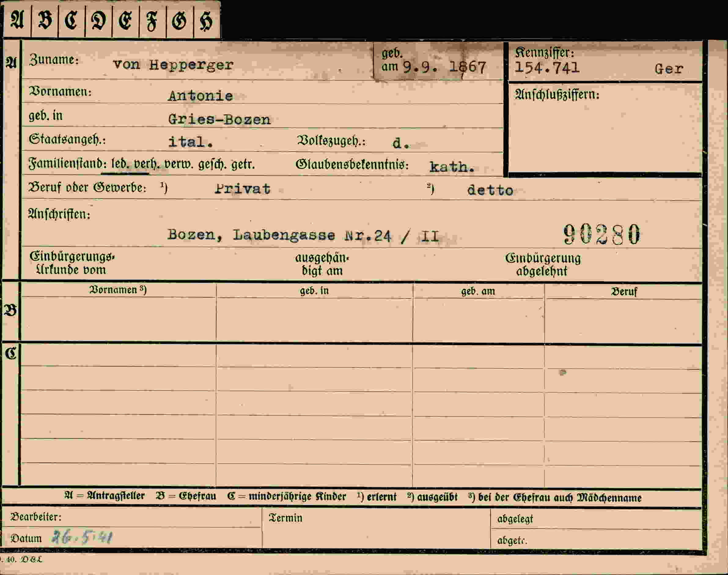This screenshot has width=728, height=575.
Task: Click the typed 'Ger' abbreviation
Action: (x=669, y=69)
